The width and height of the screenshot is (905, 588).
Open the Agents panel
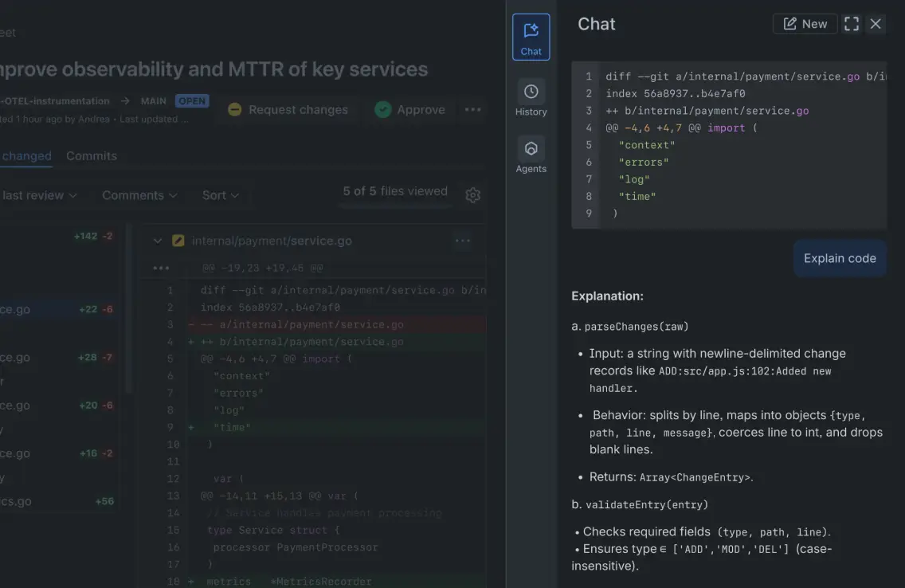[x=531, y=155]
